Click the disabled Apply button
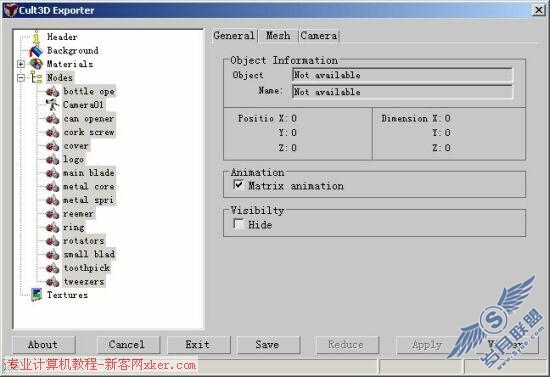 [427, 345]
